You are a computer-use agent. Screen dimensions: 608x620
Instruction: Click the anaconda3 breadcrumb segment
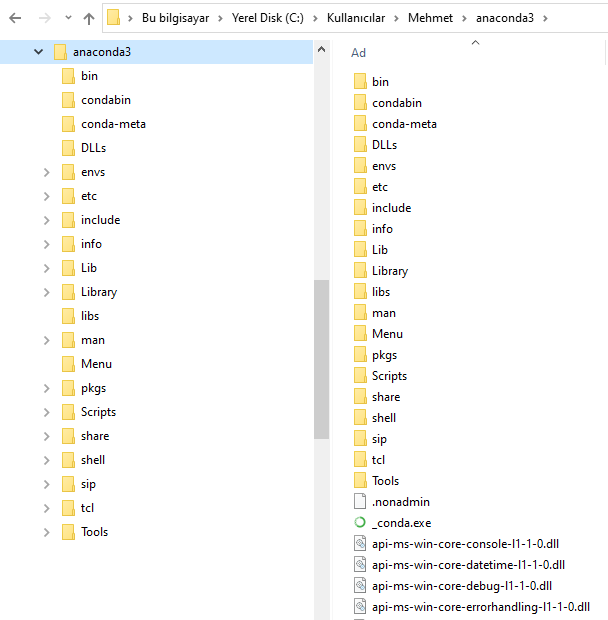[x=504, y=18]
